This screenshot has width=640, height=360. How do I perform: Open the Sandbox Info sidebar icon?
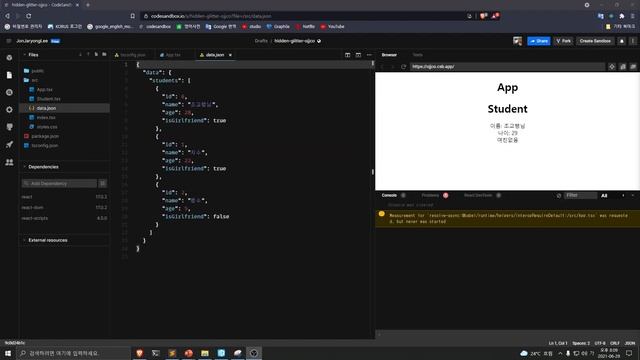coord(9,58)
